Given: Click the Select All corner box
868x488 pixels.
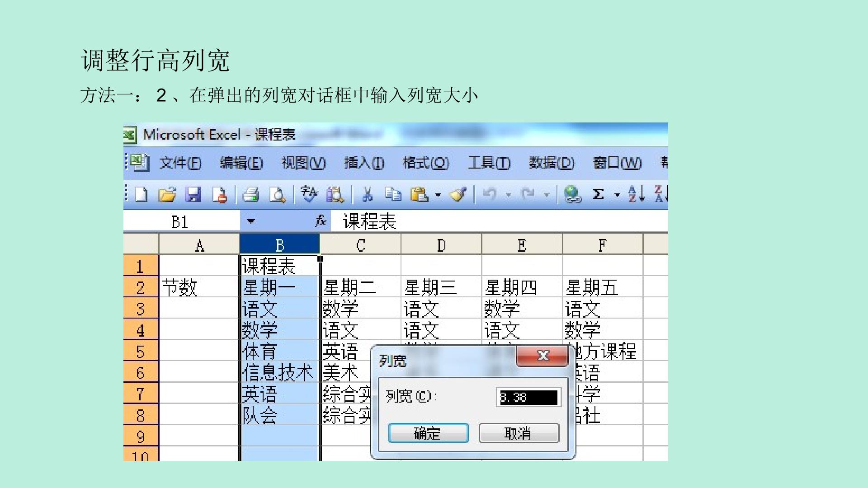Looking at the screenshot, I should (x=141, y=244).
